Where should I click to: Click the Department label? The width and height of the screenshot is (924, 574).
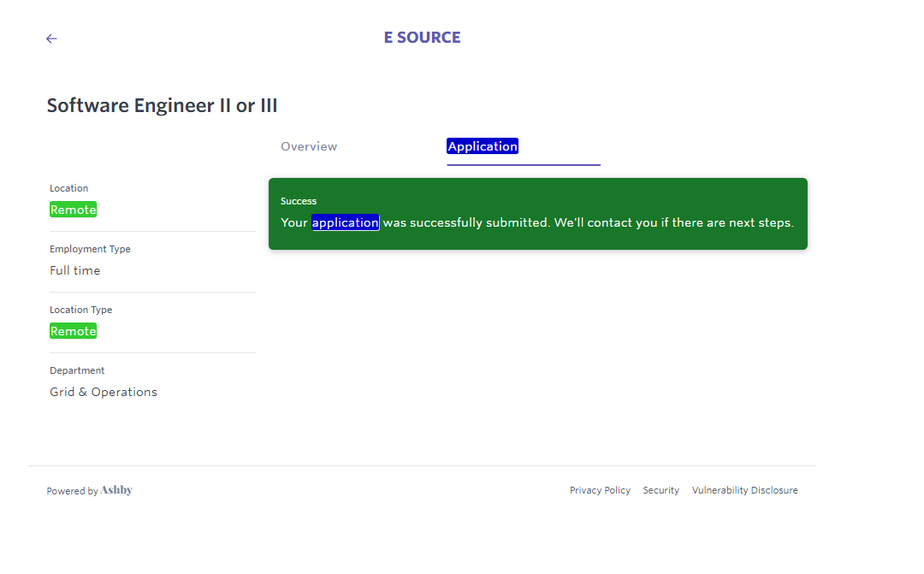coord(77,370)
